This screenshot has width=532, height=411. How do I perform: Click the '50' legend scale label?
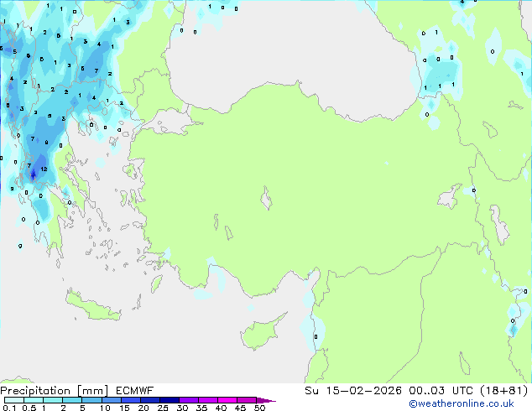pos(259,408)
